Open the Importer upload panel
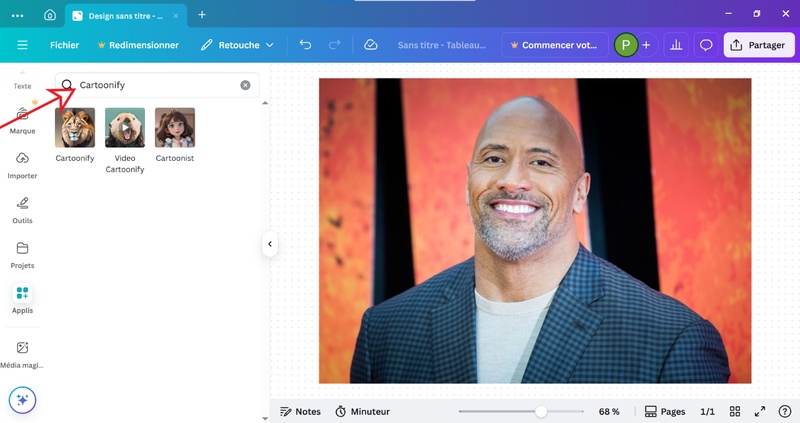Screen dimensions: 800x423 coord(22,165)
